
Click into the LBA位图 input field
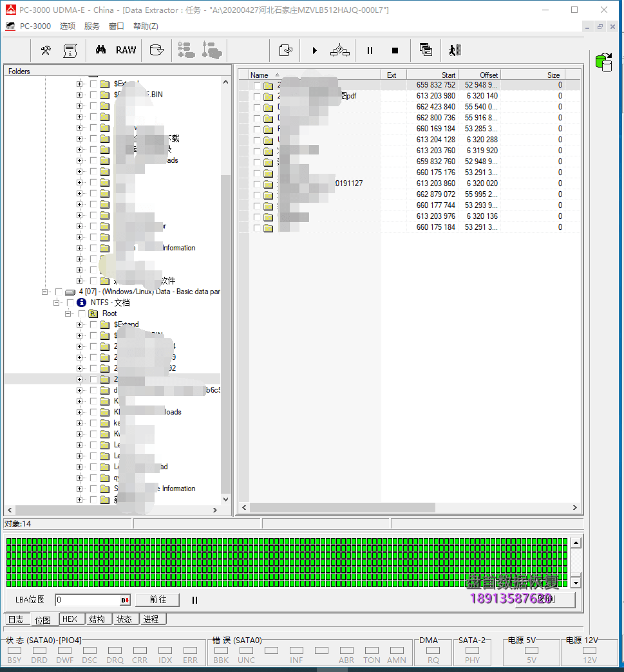[88, 600]
